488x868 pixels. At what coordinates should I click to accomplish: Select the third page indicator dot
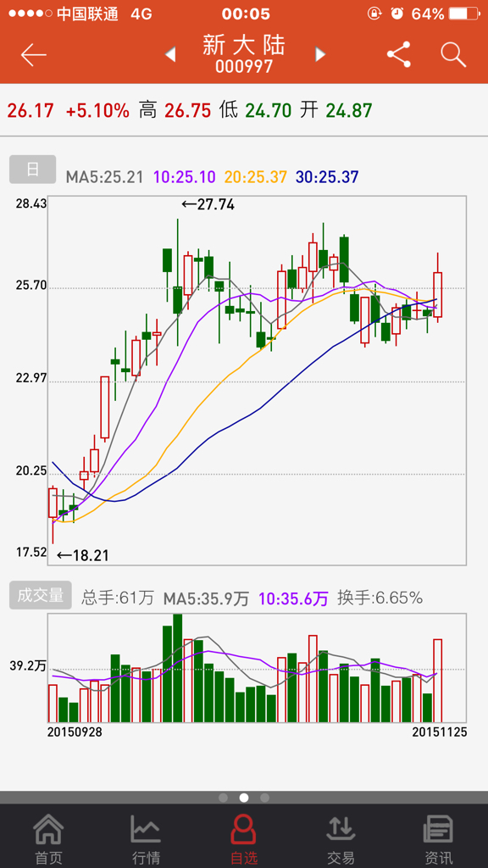point(264,798)
